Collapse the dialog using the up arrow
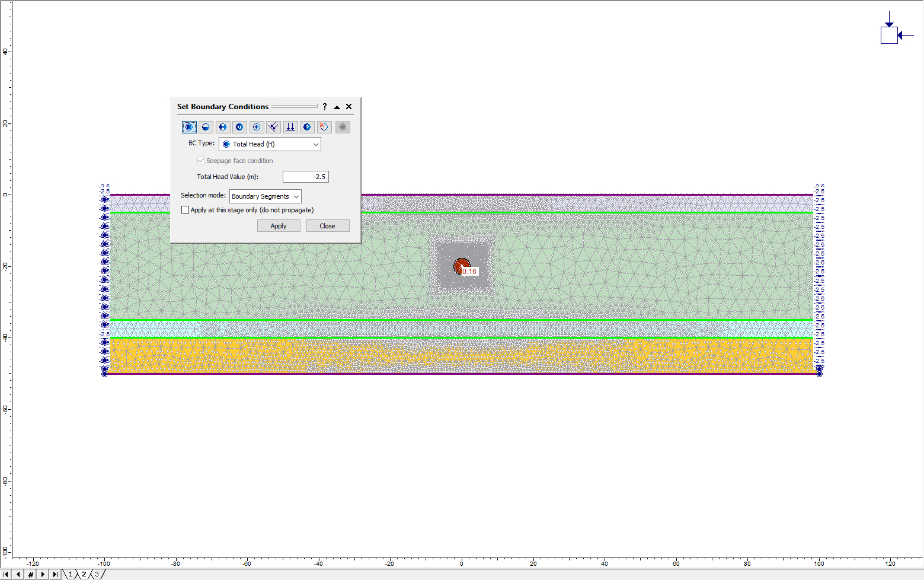This screenshot has height=580, width=924. tap(337, 107)
